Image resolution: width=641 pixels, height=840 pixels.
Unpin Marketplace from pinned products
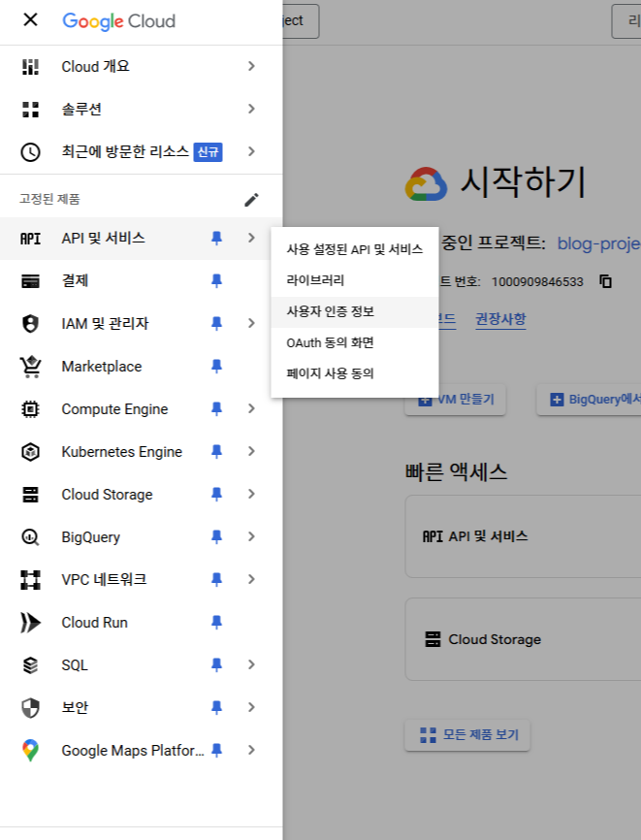pyautogui.click(x=216, y=366)
